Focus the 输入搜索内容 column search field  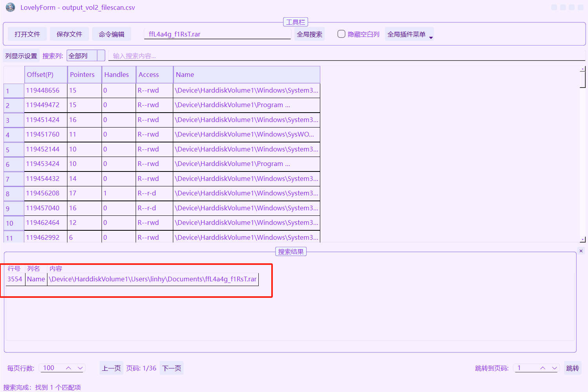pos(347,56)
